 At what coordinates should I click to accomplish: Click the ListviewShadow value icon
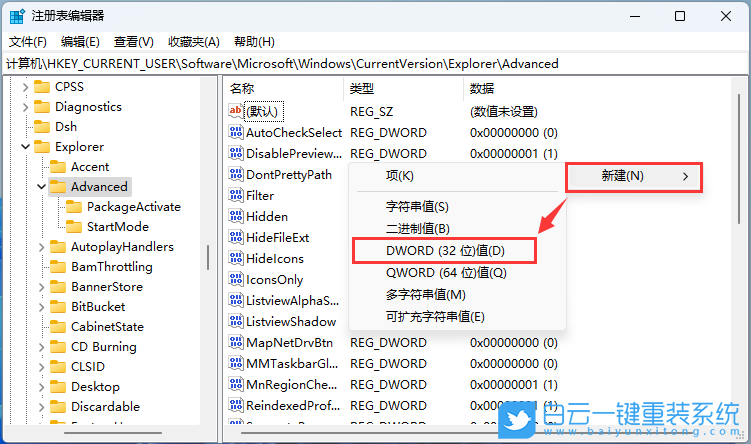pos(236,321)
